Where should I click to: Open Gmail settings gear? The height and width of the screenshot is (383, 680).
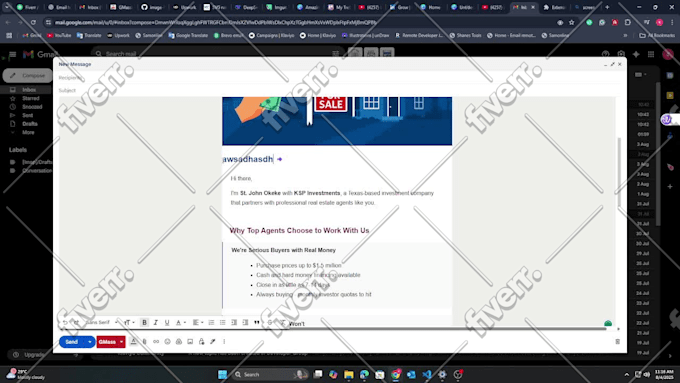[621, 54]
